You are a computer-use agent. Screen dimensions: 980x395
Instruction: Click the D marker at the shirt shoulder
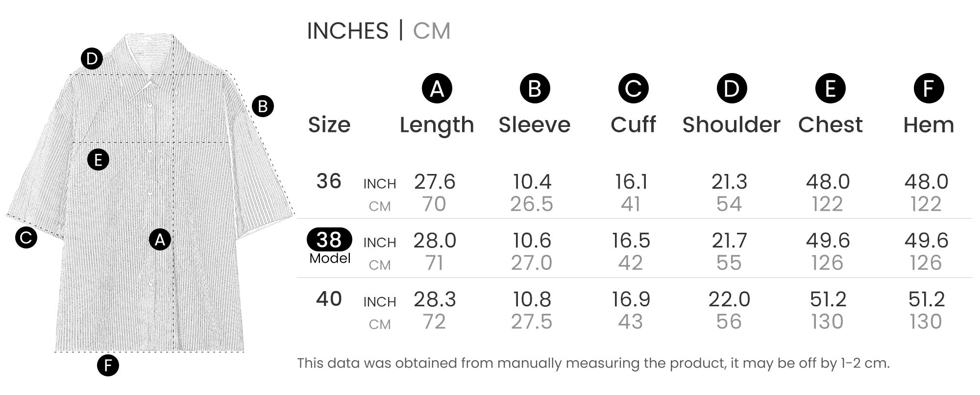(x=92, y=59)
